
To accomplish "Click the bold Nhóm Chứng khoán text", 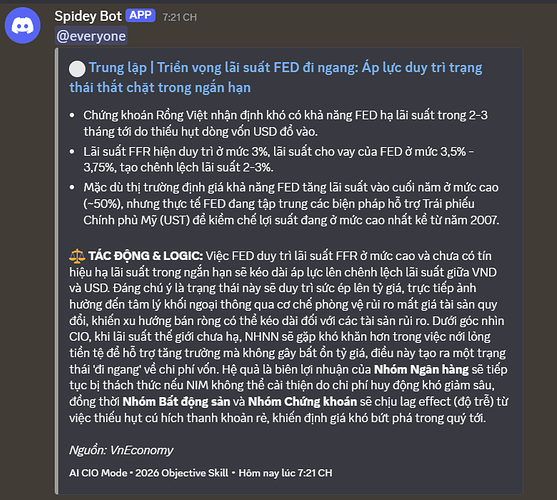I will click(x=302, y=402).
